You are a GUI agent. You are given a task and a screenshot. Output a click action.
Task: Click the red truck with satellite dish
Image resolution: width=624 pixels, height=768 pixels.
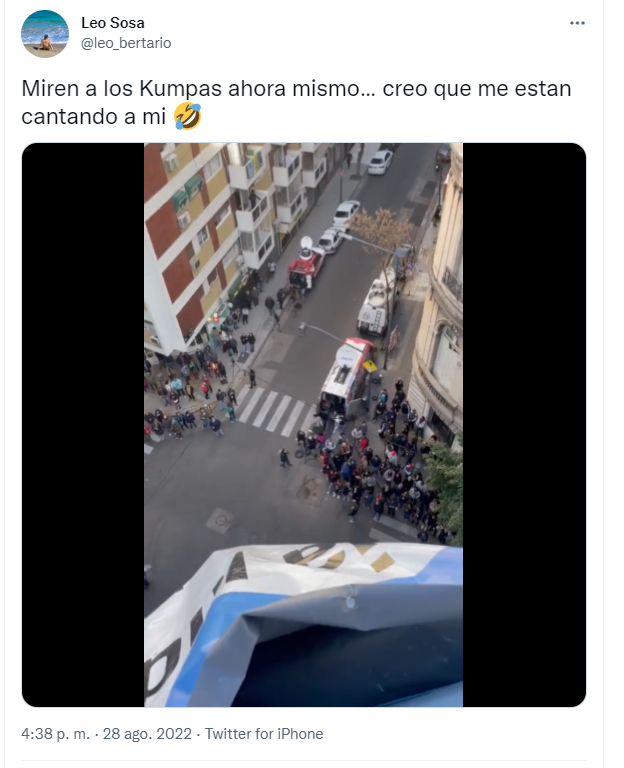pos(306,264)
